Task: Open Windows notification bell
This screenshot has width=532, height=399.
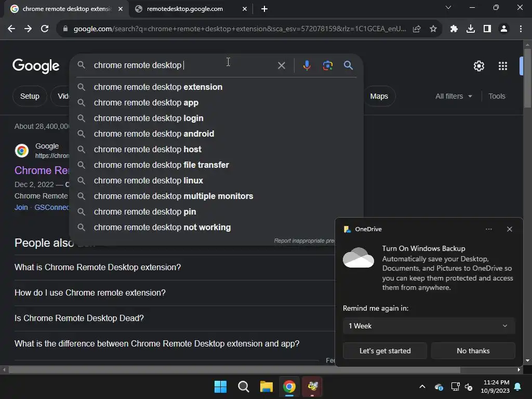Action: coord(518,387)
